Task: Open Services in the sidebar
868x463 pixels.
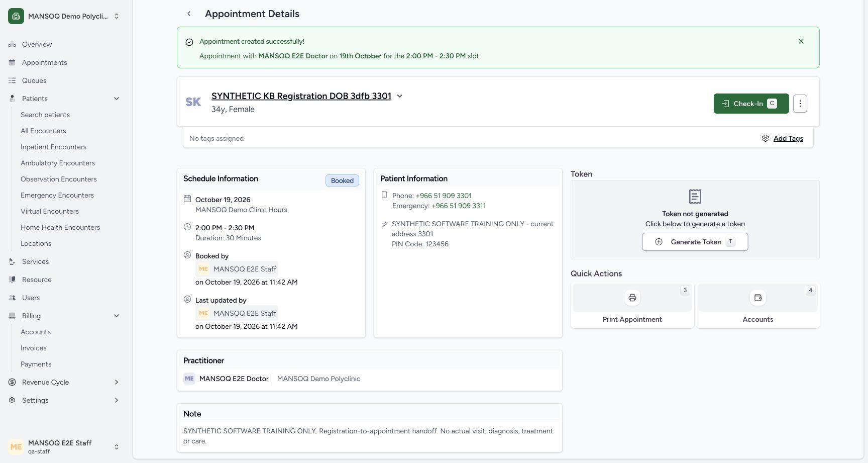Action: pyautogui.click(x=35, y=261)
